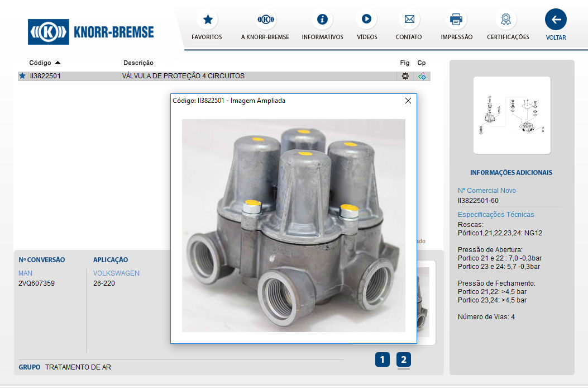Image resolution: width=588 pixels, height=388 pixels.
Task: Open the exploded diagram thumbnail
Action: 511,115
